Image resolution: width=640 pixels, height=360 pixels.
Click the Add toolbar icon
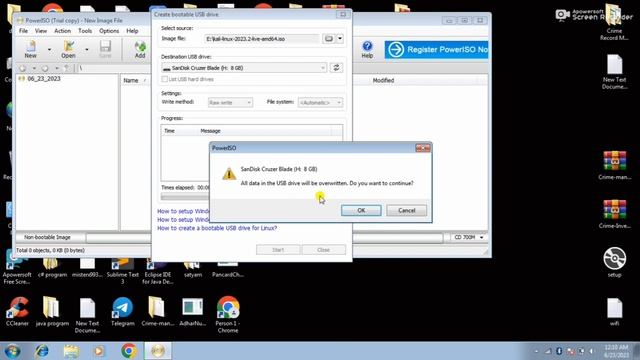click(x=140, y=49)
